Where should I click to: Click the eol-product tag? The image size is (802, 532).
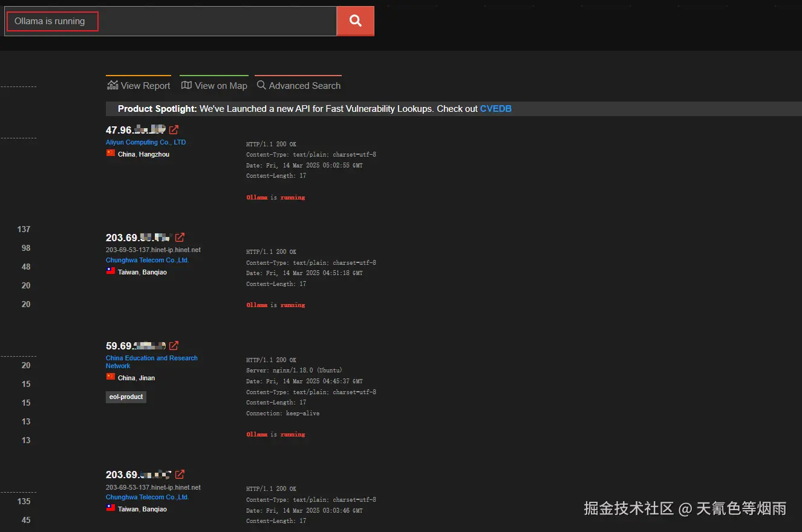[126, 397]
